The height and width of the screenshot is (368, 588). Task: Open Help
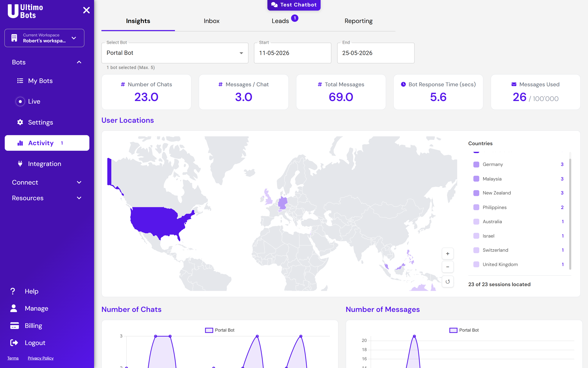click(32, 291)
